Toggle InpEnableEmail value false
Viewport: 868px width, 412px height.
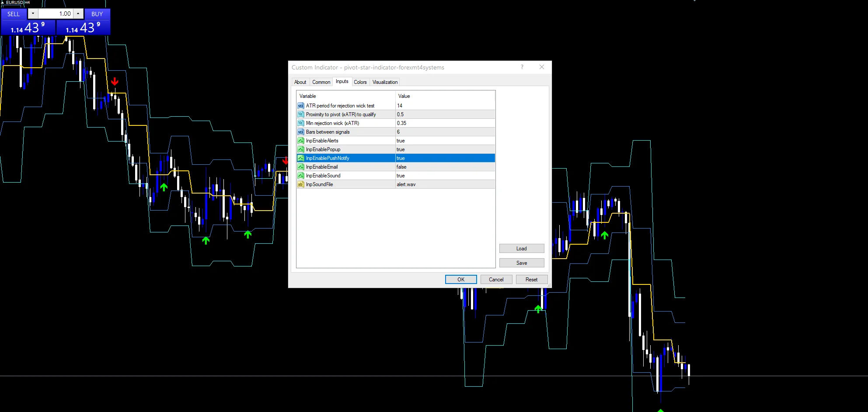point(445,167)
